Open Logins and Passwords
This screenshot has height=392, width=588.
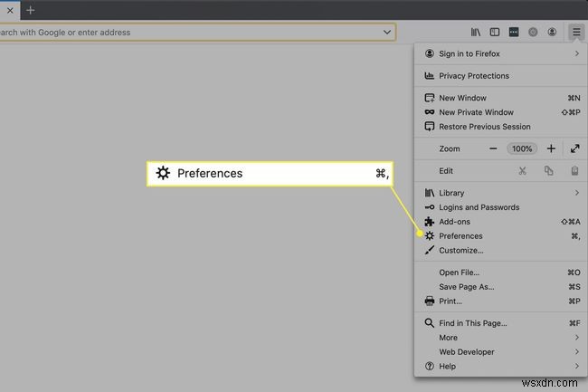[x=501, y=207]
